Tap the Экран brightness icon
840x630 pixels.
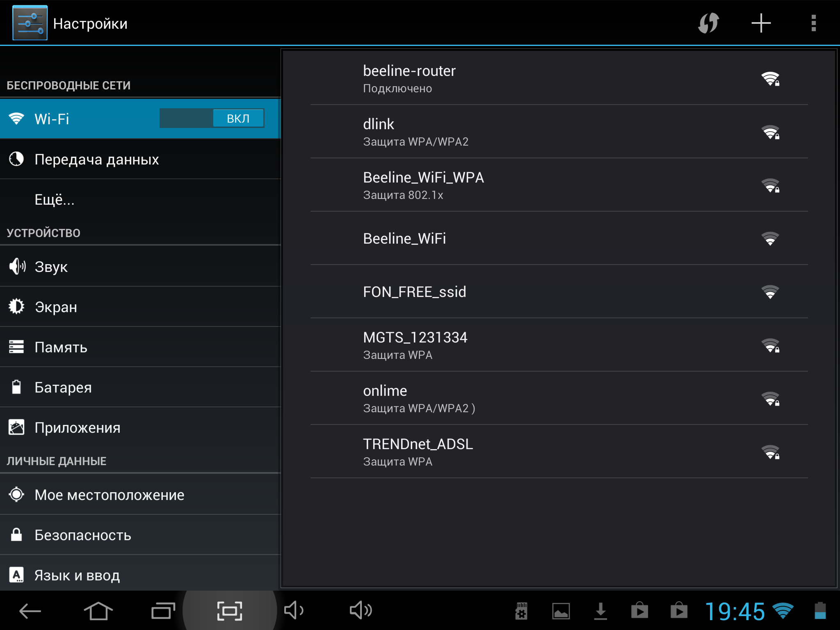click(16, 306)
